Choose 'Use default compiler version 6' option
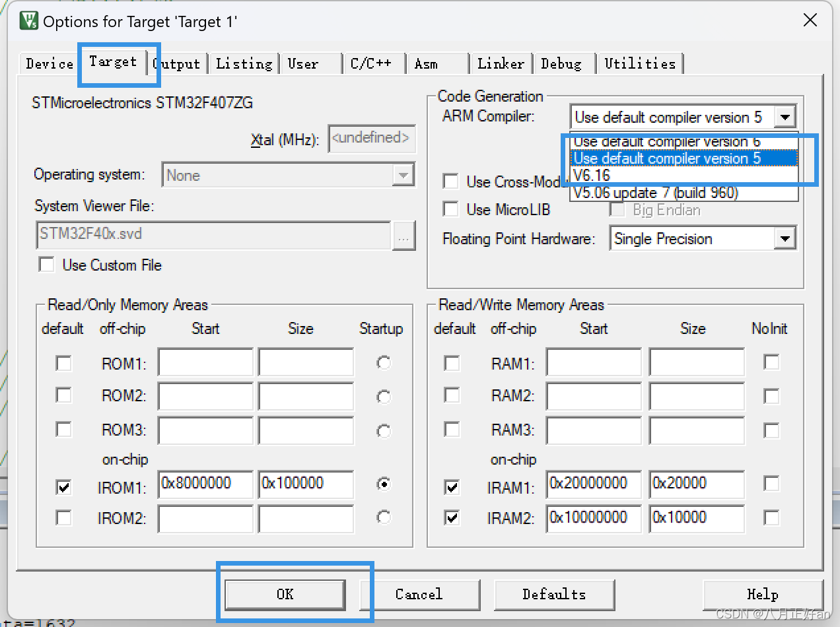The image size is (840, 627). click(683, 141)
